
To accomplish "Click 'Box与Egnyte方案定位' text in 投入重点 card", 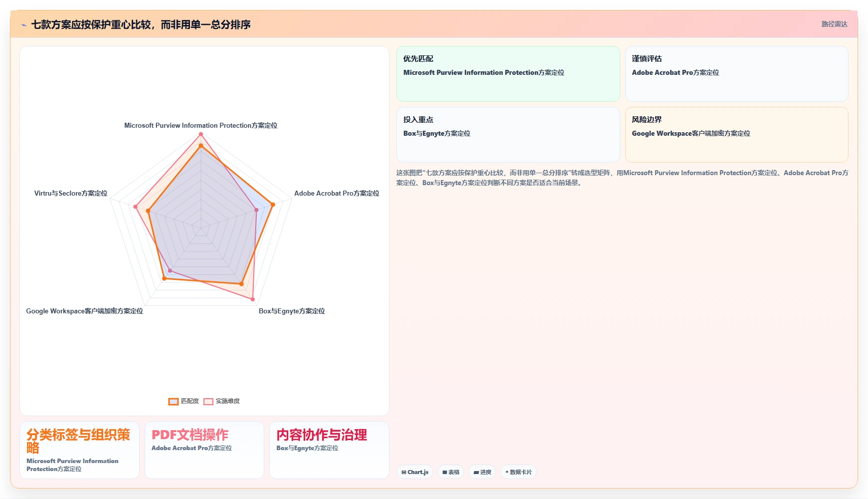I will coord(437,133).
